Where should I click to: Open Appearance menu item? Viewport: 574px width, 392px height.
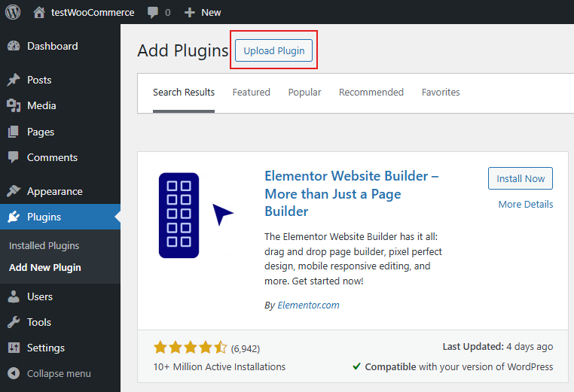click(60, 191)
